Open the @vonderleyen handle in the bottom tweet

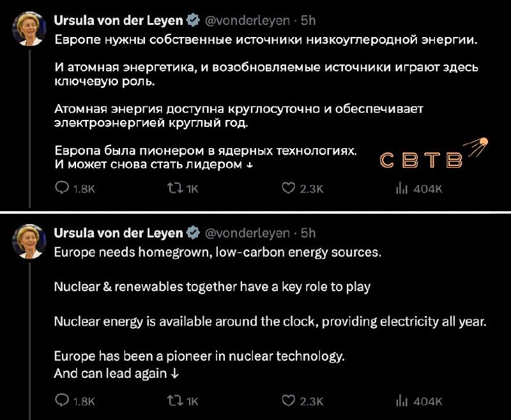pos(247,234)
